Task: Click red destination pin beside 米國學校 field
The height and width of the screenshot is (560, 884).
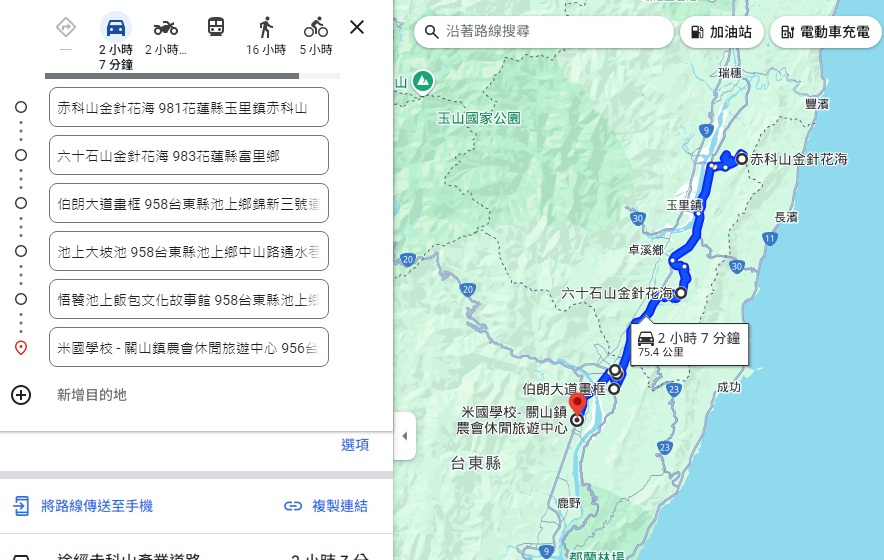Action: tap(21, 348)
